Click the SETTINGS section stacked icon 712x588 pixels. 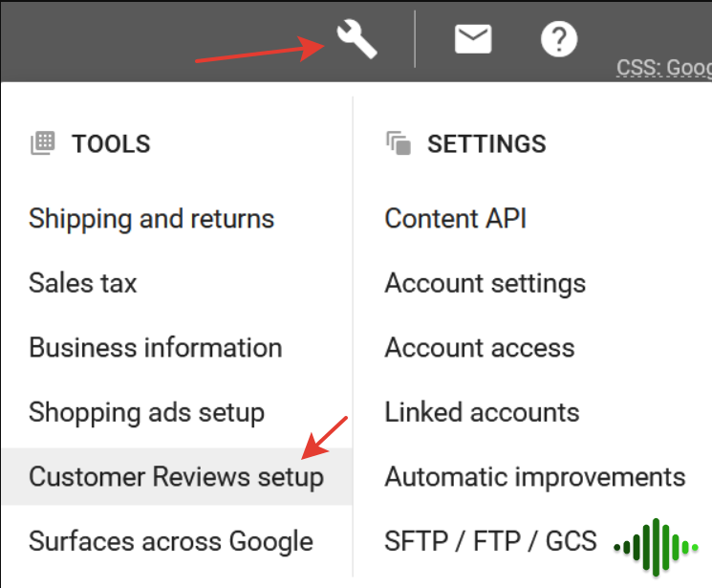[399, 143]
